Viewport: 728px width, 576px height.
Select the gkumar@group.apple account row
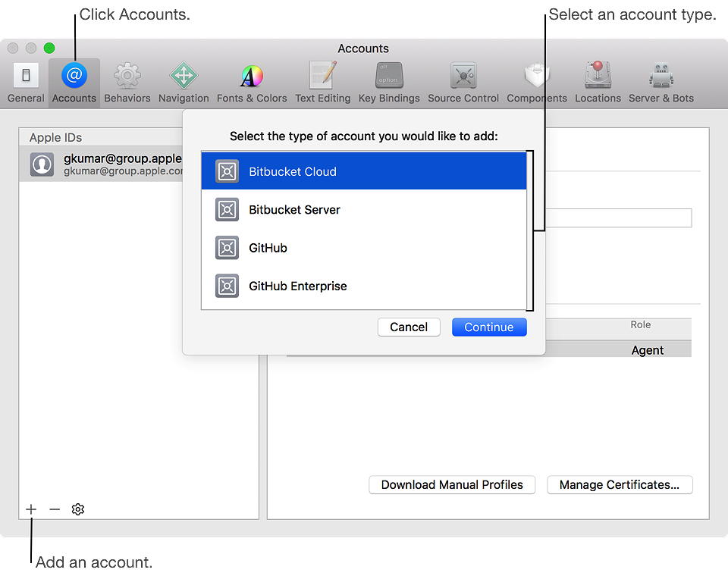pyautogui.click(x=101, y=164)
